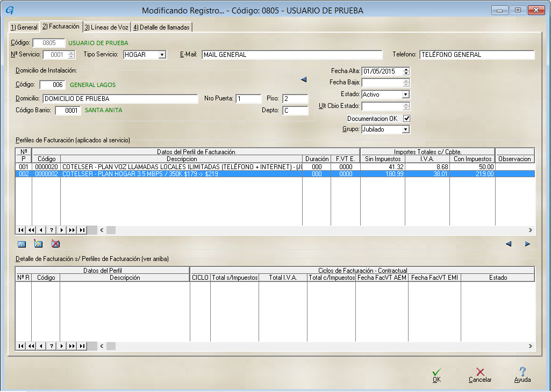The width and height of the screenshot is (551, 392).
Task: Go to last record in Detalle de Facturación navigator
Action: [x=82, y=346]
